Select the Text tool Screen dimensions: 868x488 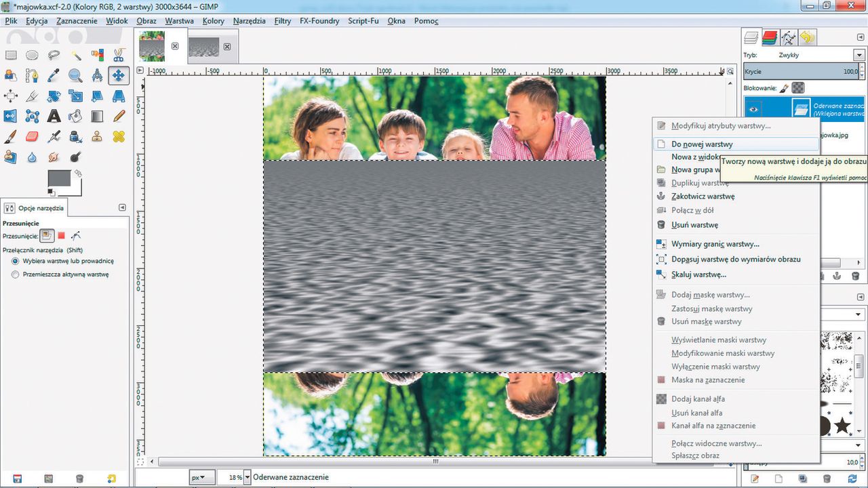tap(54, 117)
